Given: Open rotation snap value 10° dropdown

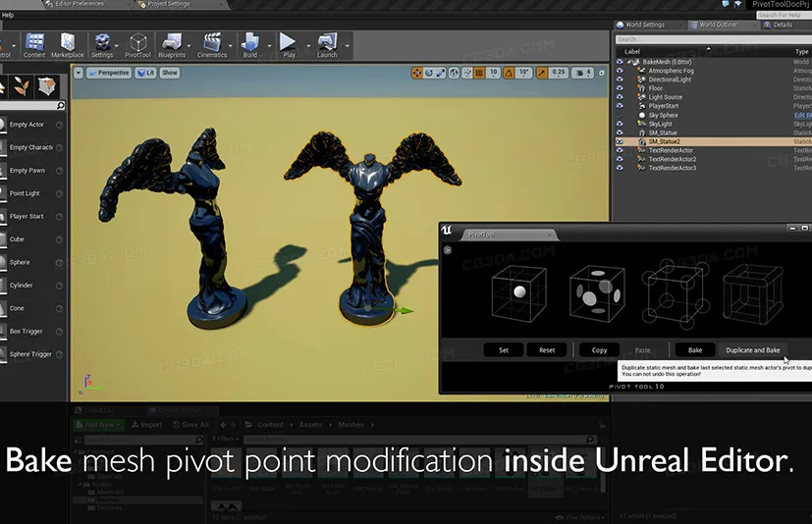Looking at the screenshot, I should tap(524, 73).
